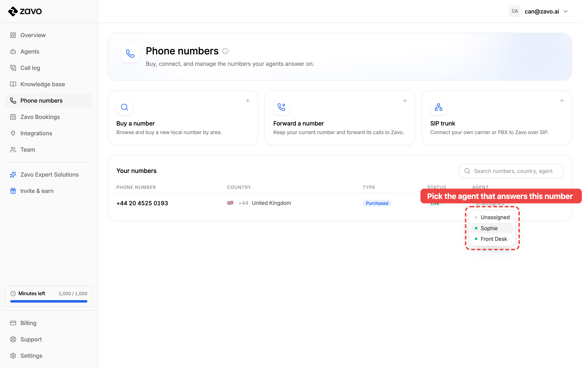Go to Agents in sidebar

49,51
